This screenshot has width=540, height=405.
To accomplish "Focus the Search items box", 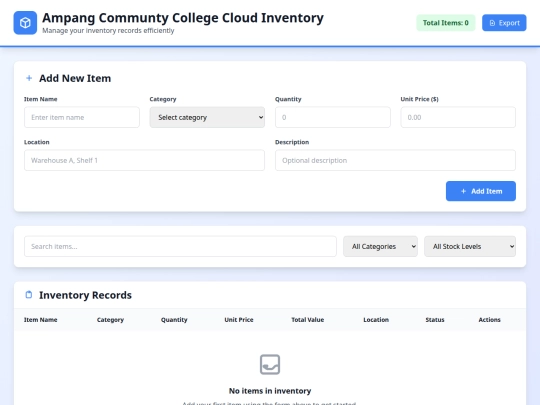I will pyautogui.click(x=180, y=246).
